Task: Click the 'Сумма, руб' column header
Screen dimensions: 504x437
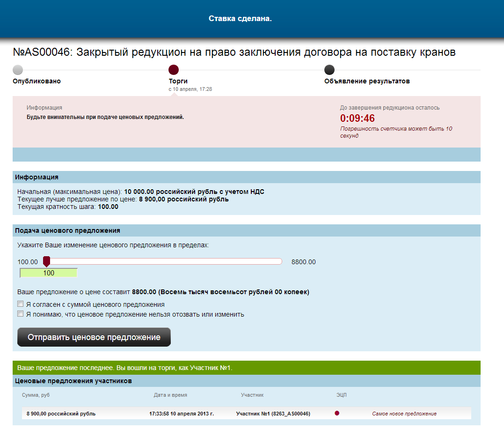Action: click(36, 395)
